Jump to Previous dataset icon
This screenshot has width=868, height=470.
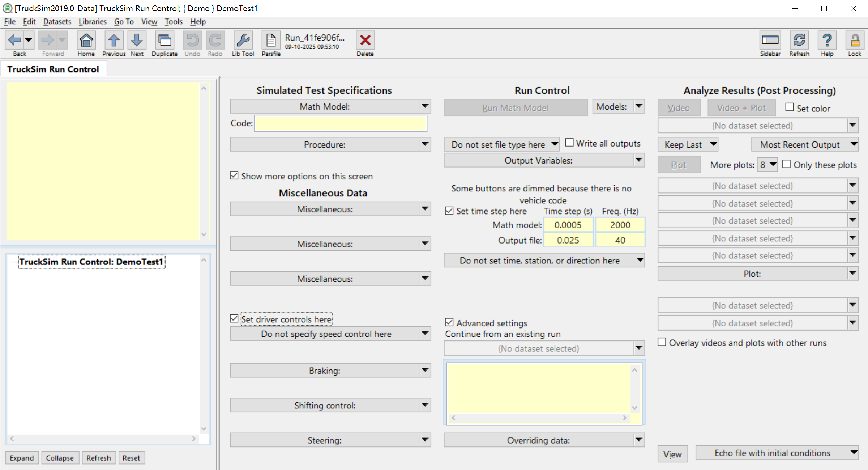coord(114,40)
